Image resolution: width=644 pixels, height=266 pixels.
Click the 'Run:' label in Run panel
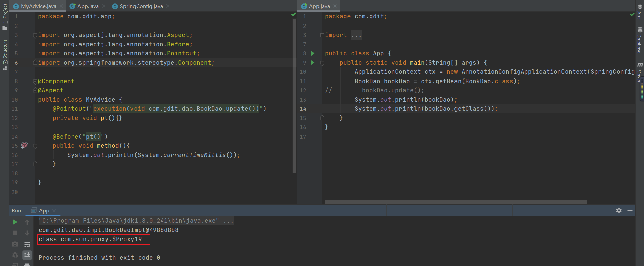click(x=17, y=211)
